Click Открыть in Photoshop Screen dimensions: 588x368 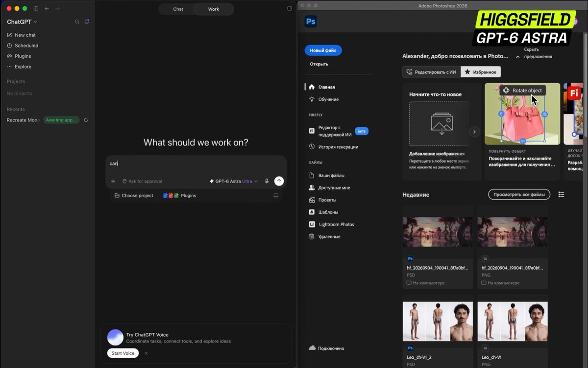point(319,64)
